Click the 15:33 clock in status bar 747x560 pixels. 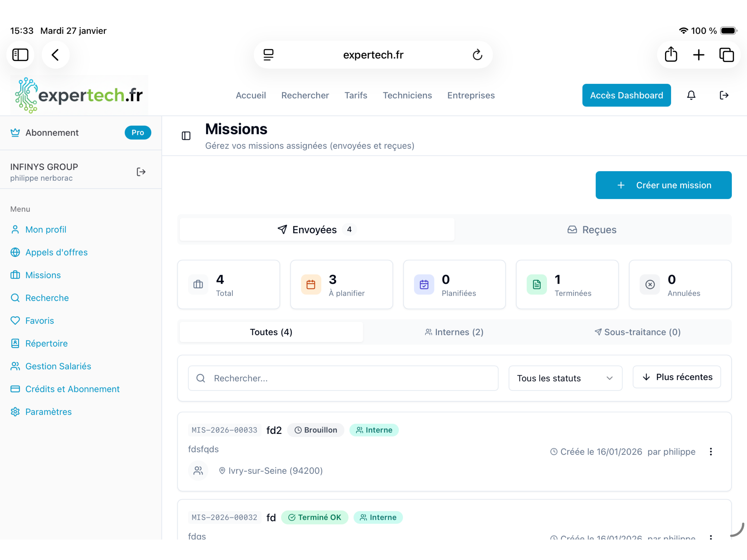click(x=22, y=31)
